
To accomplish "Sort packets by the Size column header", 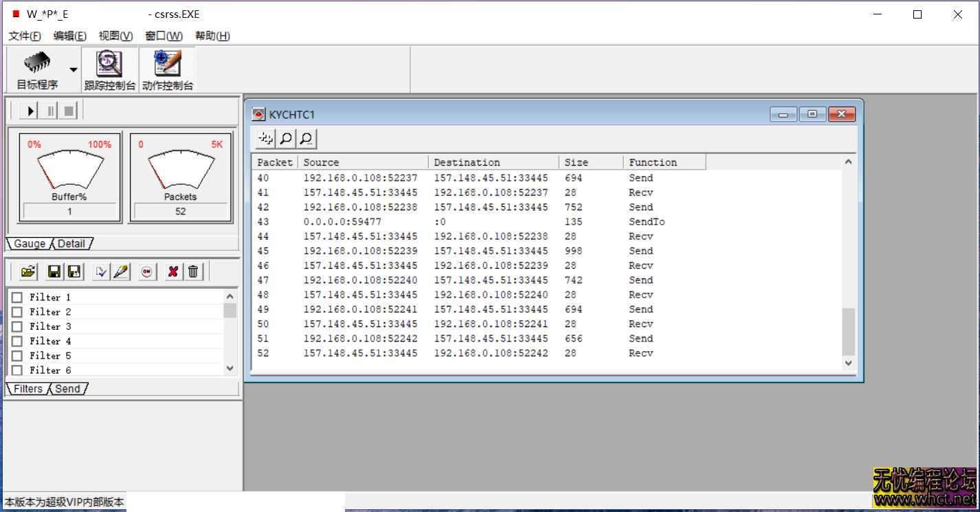I will (590, 163).
